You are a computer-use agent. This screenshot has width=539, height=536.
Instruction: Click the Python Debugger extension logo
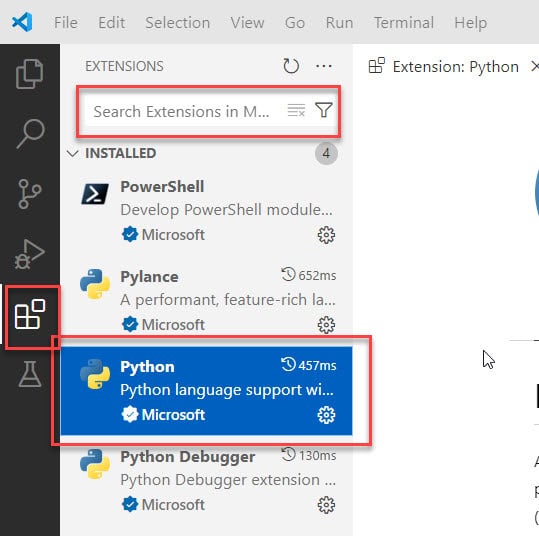pyautogui.click(x=95, y=464)
